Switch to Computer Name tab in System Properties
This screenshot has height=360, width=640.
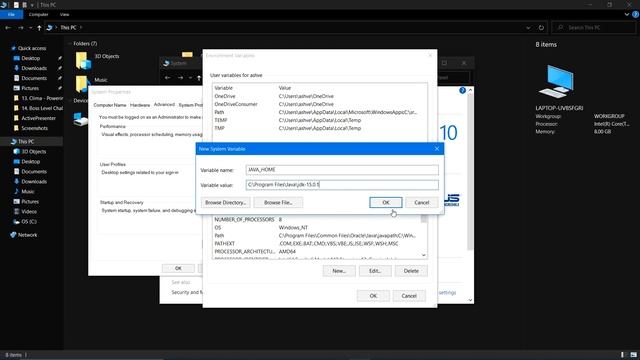(x=109, y=105)
